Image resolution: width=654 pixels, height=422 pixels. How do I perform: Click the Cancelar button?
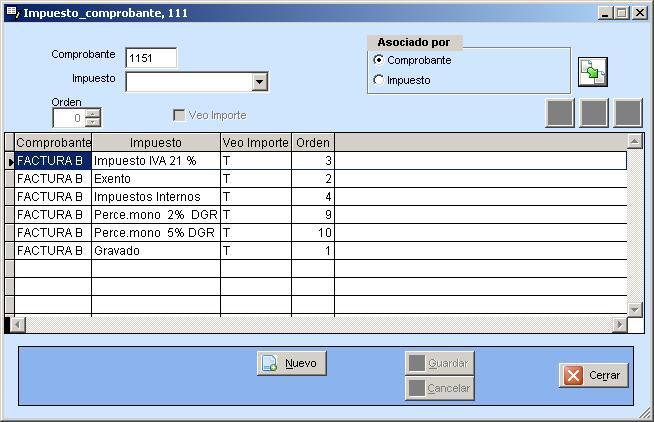coord(439,388)
